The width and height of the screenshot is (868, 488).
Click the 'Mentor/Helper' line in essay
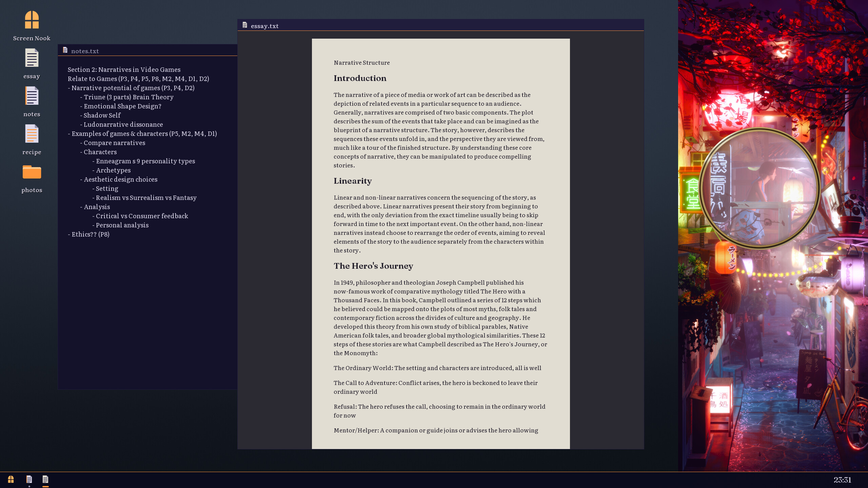pyautogui.click(x=436, y=430)
